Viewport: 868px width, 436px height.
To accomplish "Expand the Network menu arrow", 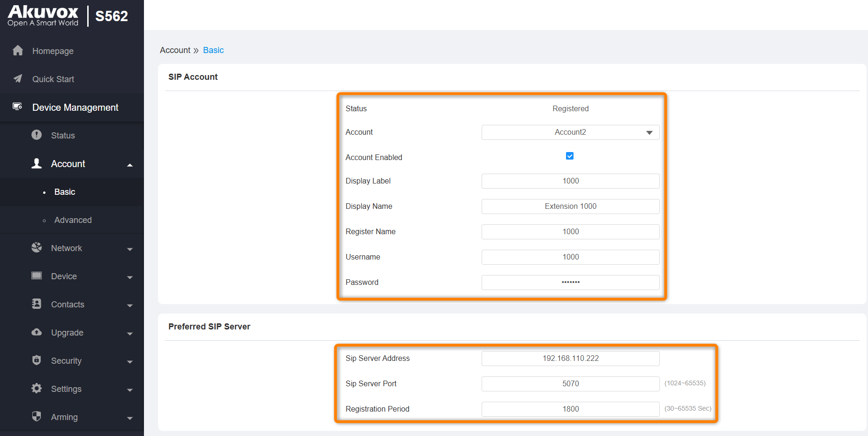I will (130, 249).
